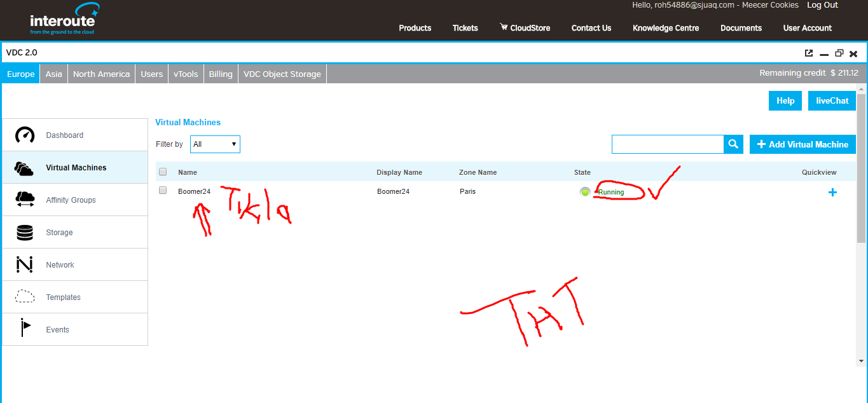
Task: Select Network in the sidebar
Action: point(75,264)
